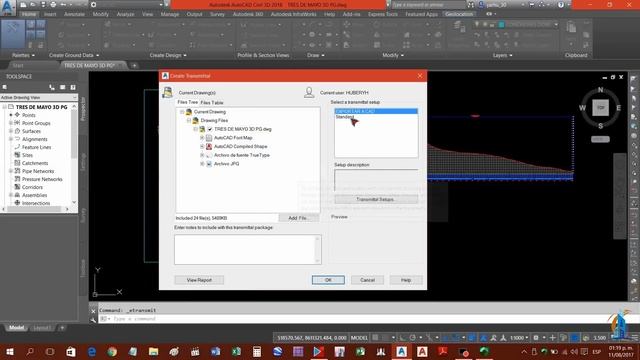
Task: Click the Cancel button in dialog
Action: [x=367, y=280]
